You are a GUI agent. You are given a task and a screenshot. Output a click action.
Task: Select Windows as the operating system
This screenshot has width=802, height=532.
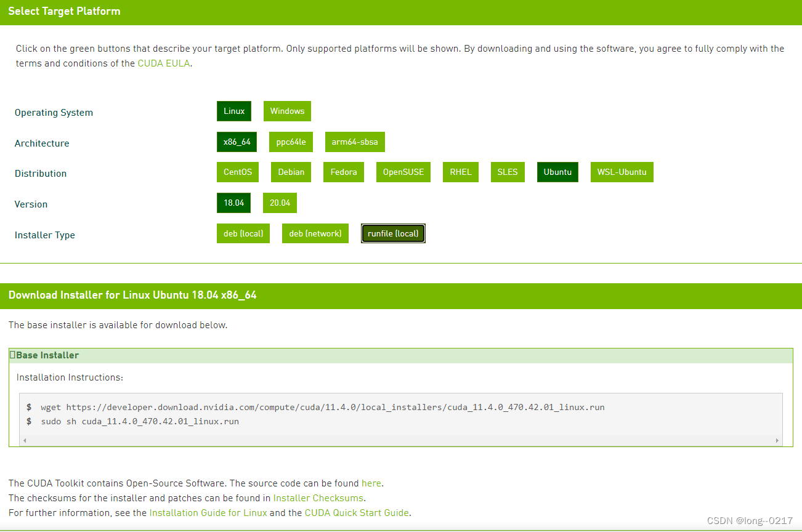(287, 111)
